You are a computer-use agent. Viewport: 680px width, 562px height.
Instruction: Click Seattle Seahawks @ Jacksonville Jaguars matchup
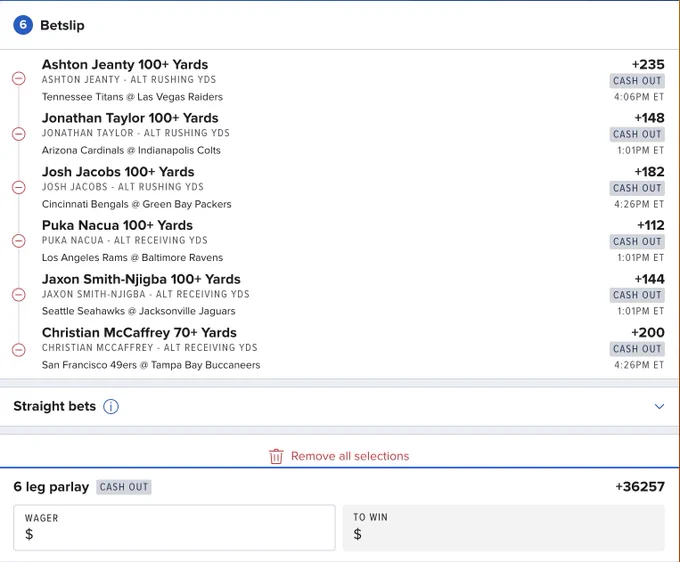coord(139,311)
